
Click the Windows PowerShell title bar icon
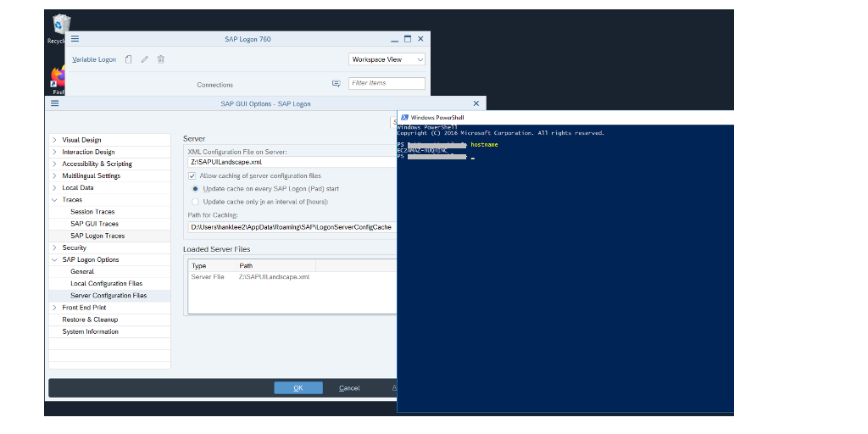pyautogui.click(x=404, y=117)
